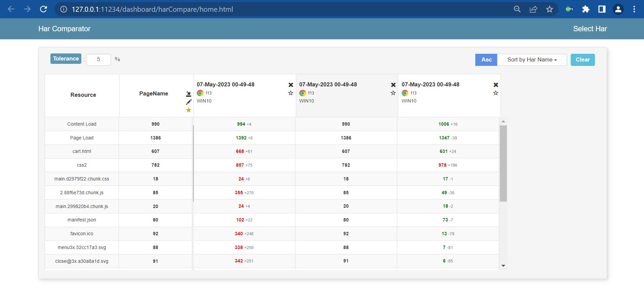The height and width of the screenshot is (290, 644).
Task: Click the 1392 +6 Page Load value
Action: click(244, 138)
